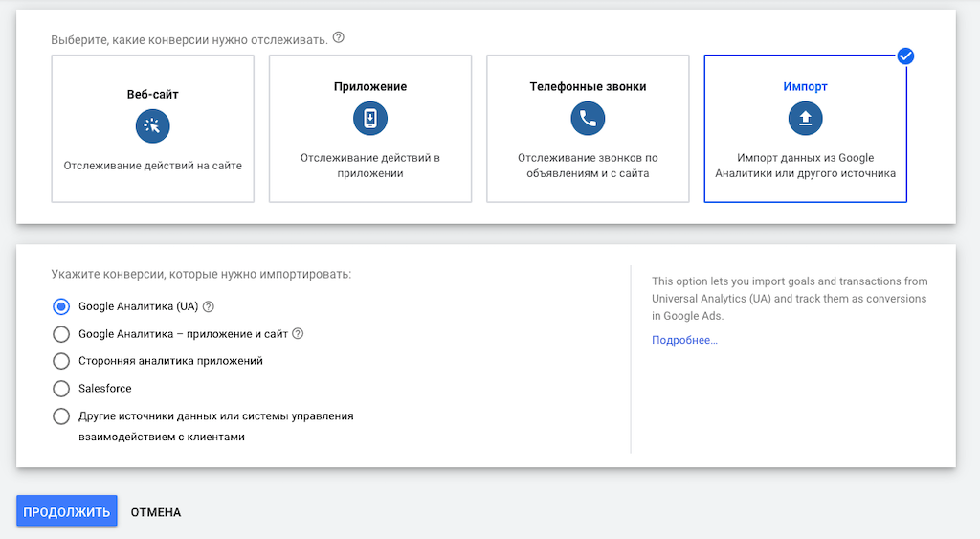Click label Сторонняя аналитика приложений
Image resolution: width=980 pixels, height=539 pixels.
click(170, 361)
